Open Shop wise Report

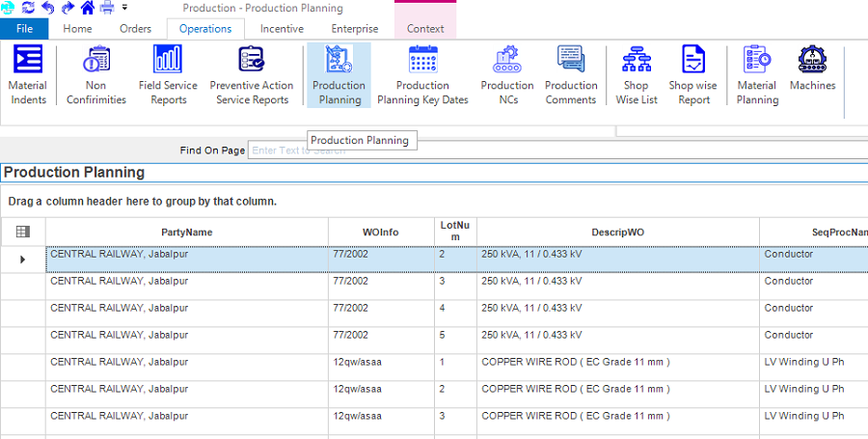[692, 75]
